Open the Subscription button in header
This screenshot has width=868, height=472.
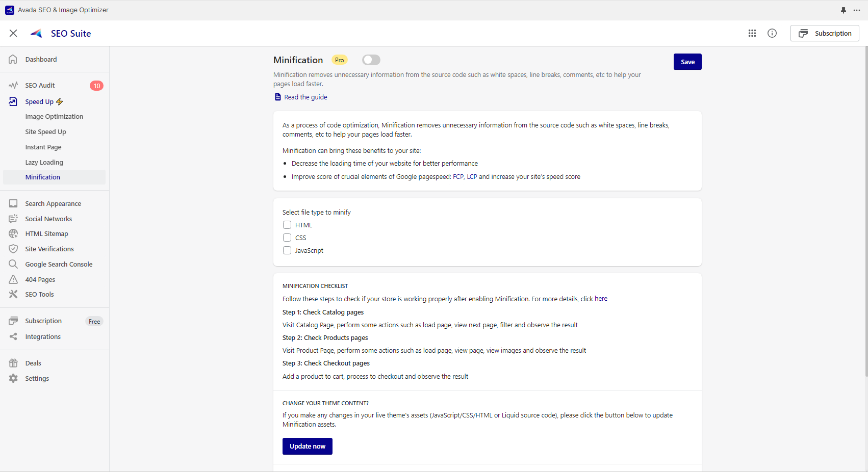pos(825,33)
